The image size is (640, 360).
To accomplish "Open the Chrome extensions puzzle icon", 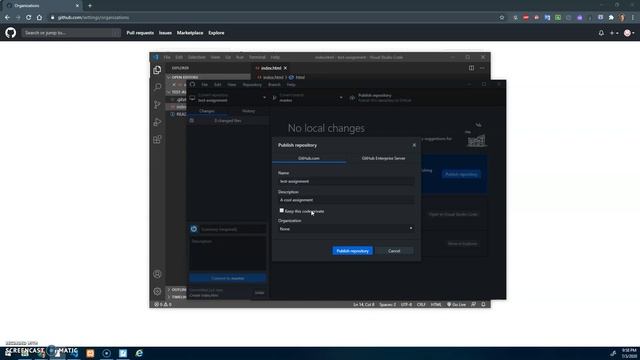I will click(611, 18).
